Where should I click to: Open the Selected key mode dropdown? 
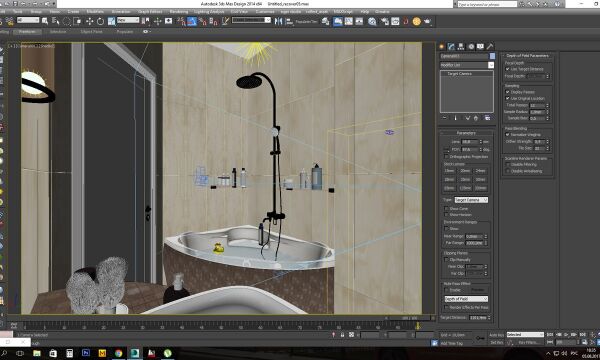click(x=525, y=335)
